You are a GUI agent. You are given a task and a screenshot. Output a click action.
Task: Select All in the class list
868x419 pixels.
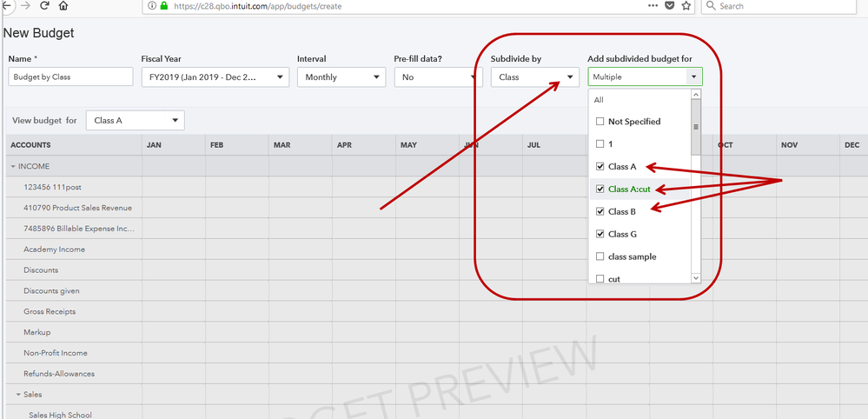tap(599, 100)
